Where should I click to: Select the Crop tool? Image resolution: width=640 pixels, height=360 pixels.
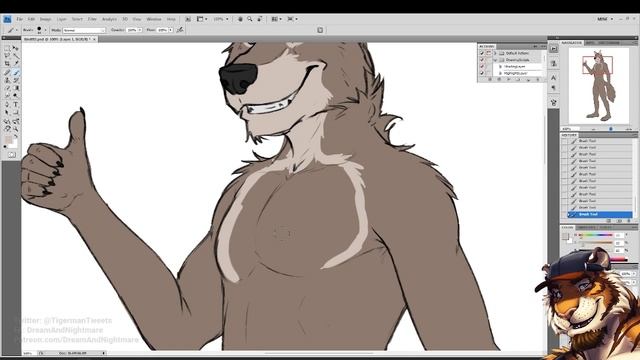tap(7, 64)
